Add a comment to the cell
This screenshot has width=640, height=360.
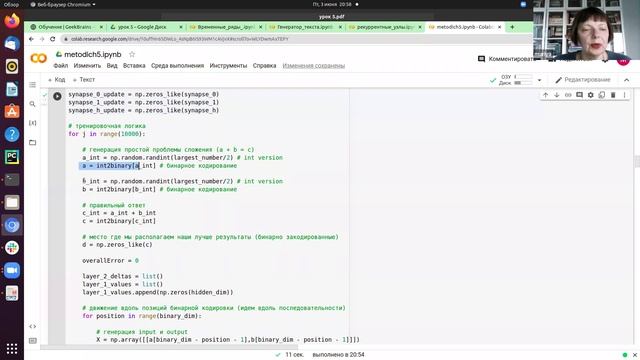tap(579, 95)
